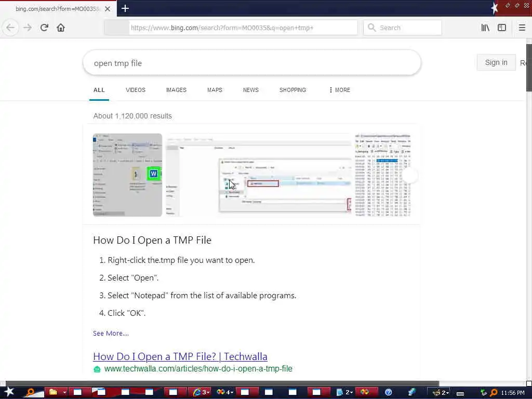Click step 'Click "OK".'
532x399 pixels.
coord(127,313)
